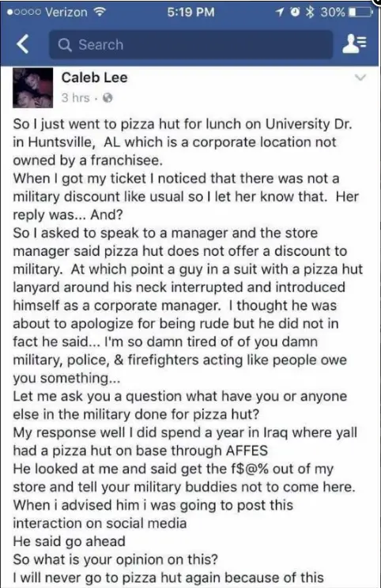Tap the battery indicator icon
The width and height of the screenshot is (381, 588).
[x=360, y=13]
